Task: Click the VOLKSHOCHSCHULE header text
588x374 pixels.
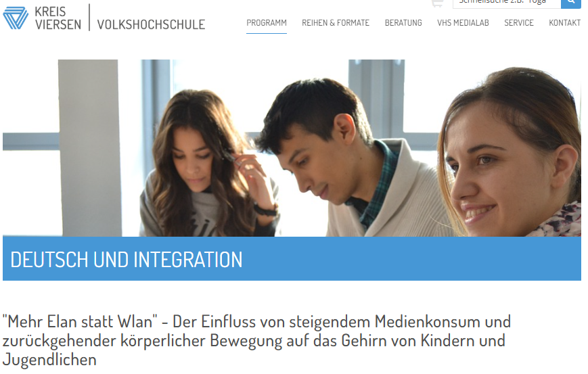Action: [151, 25]
